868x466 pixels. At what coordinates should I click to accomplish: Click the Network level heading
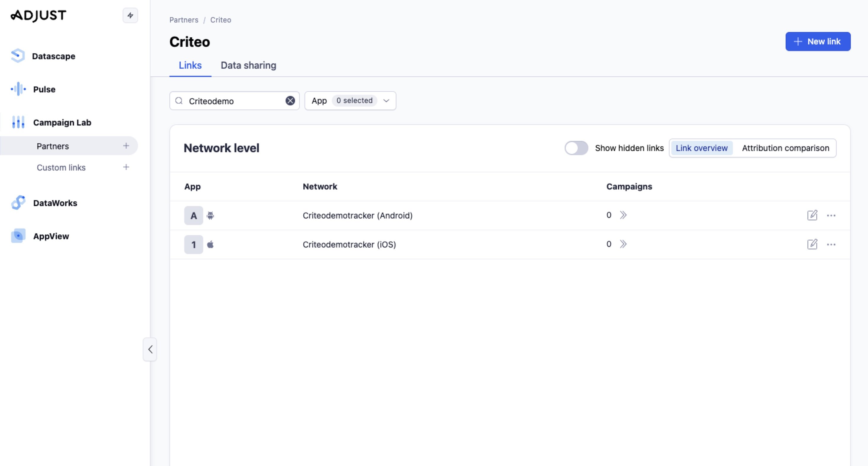coord(221,148)
